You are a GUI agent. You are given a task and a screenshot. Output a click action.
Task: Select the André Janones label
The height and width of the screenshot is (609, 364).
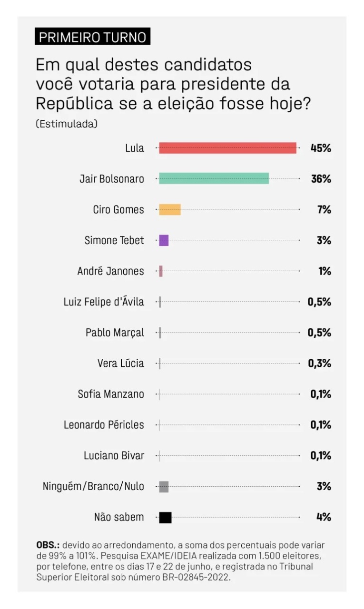click(110, 271)
